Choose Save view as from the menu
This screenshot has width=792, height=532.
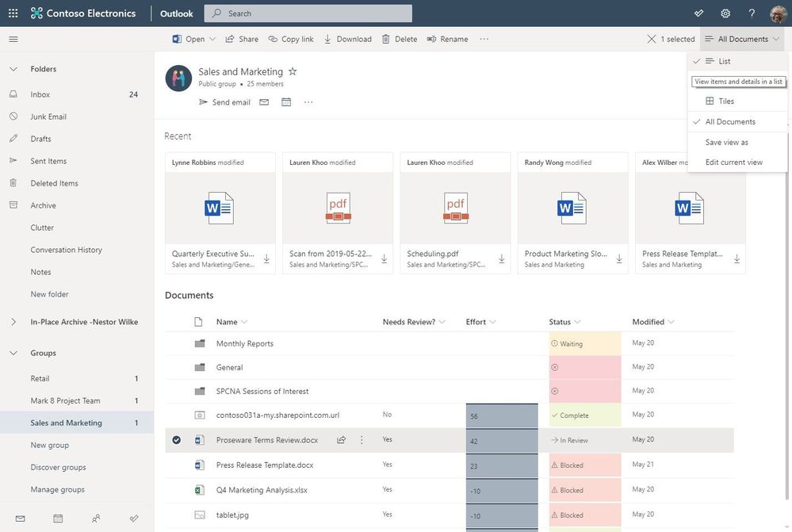[x=729, y=140]
